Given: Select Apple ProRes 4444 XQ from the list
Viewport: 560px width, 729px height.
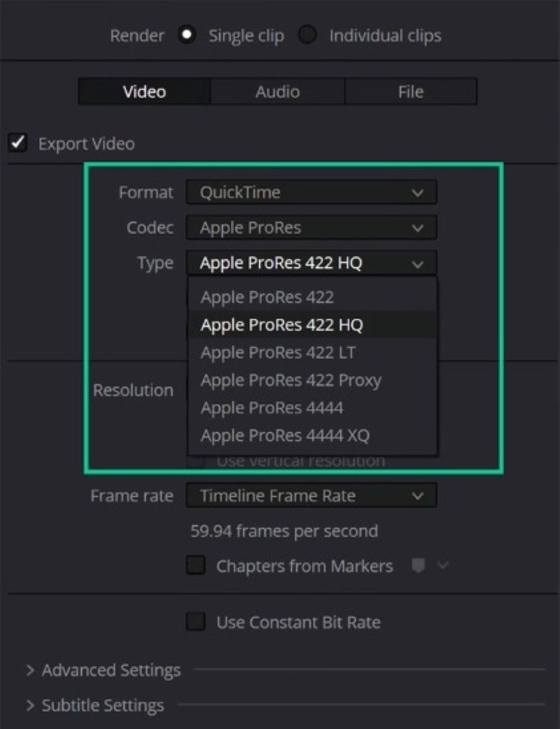Looking at the screenshot, I should click(x=284, y=436).
